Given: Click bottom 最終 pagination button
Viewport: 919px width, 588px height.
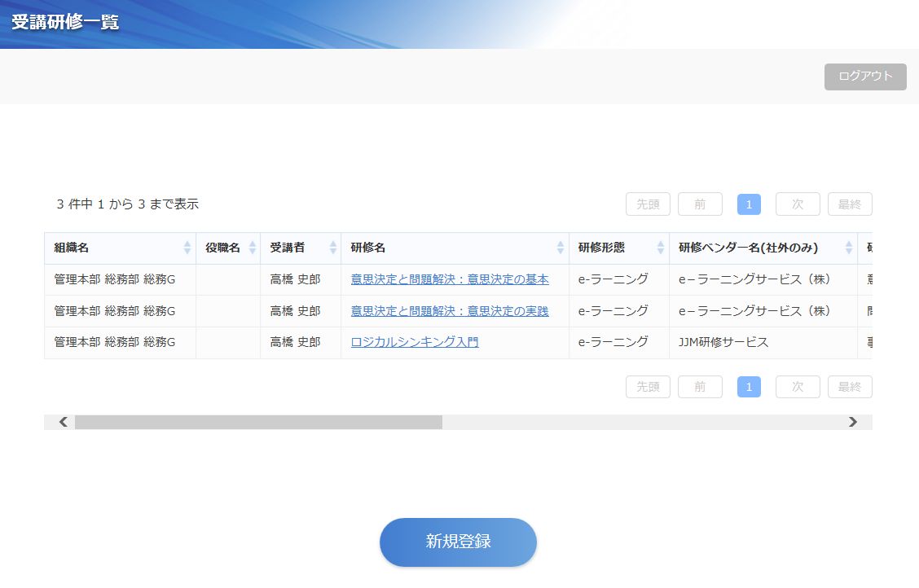Looking at the screenshot, I should (849, 387).
